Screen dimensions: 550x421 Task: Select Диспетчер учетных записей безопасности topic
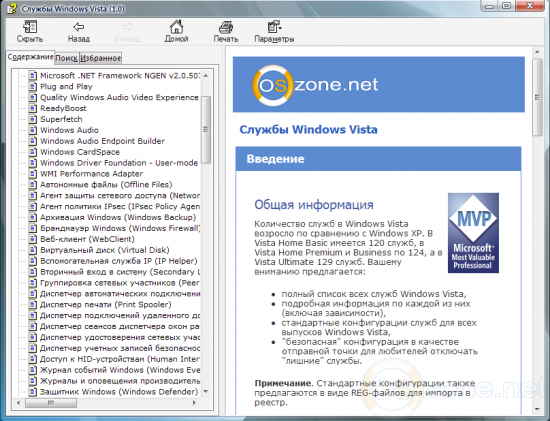(x=120, y=348)
